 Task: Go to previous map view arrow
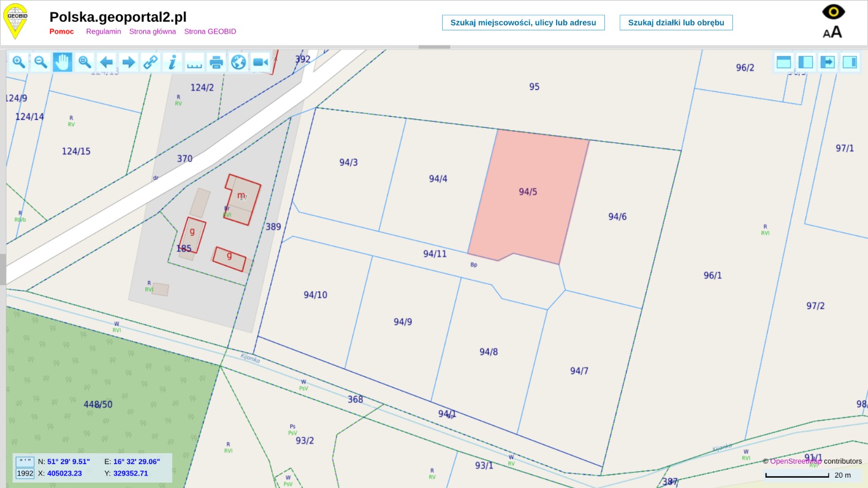(x=107, y=62)
